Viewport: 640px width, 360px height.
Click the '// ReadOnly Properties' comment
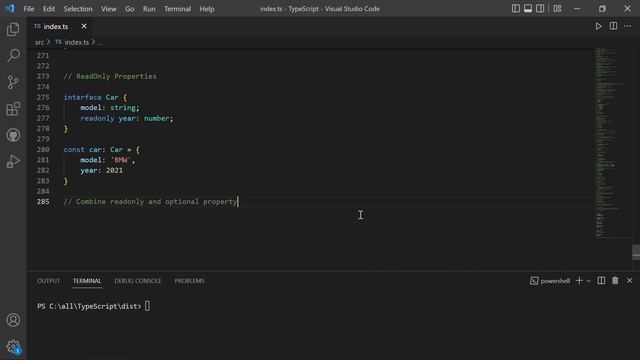[110, 76]
